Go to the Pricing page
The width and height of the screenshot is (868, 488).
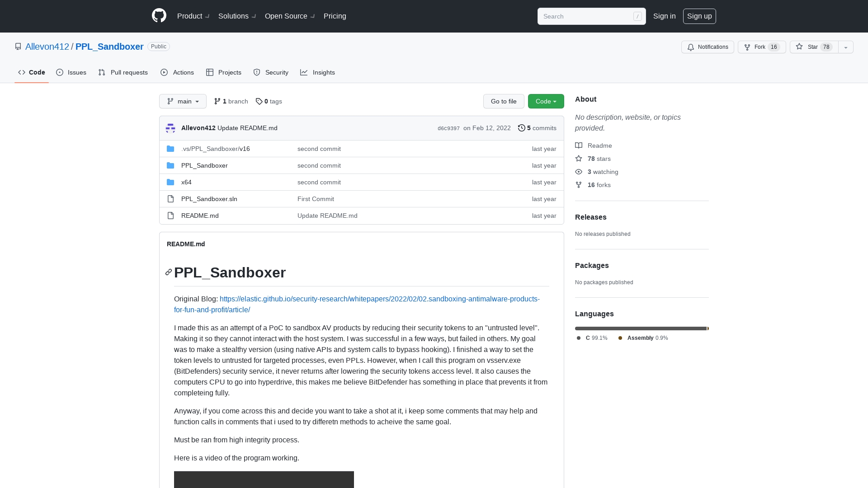[335, 16]
